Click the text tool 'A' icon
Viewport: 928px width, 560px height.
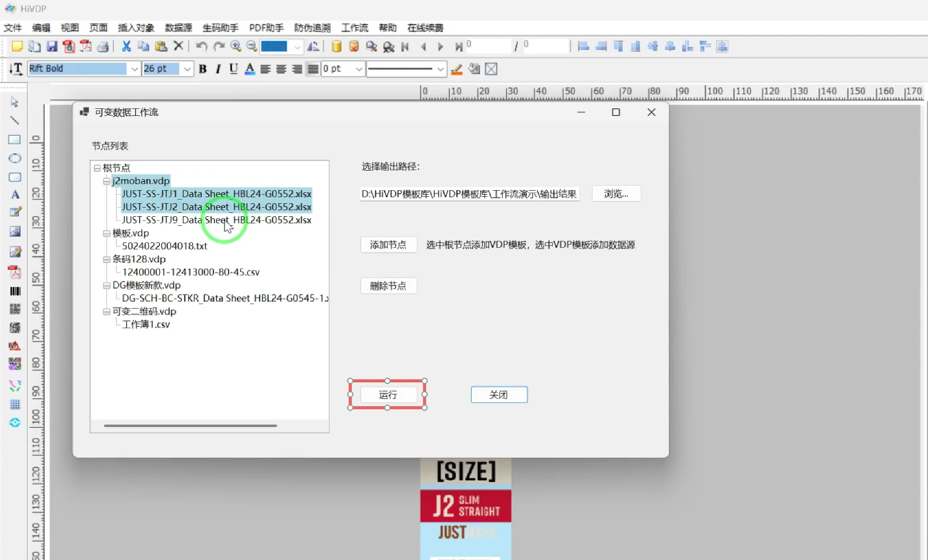(15, 195)
